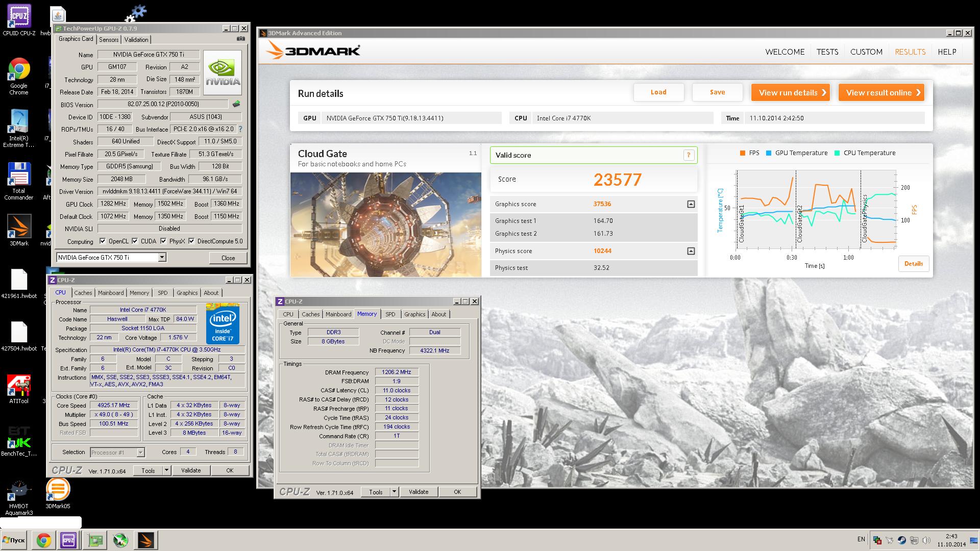
Task: Click Bus Interface question mark icon
Action: tap(240, 129)
